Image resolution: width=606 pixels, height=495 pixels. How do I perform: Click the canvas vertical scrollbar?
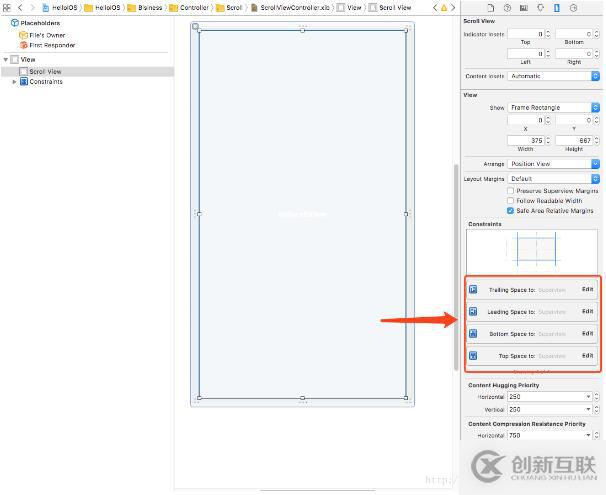[x=456, y=267]
